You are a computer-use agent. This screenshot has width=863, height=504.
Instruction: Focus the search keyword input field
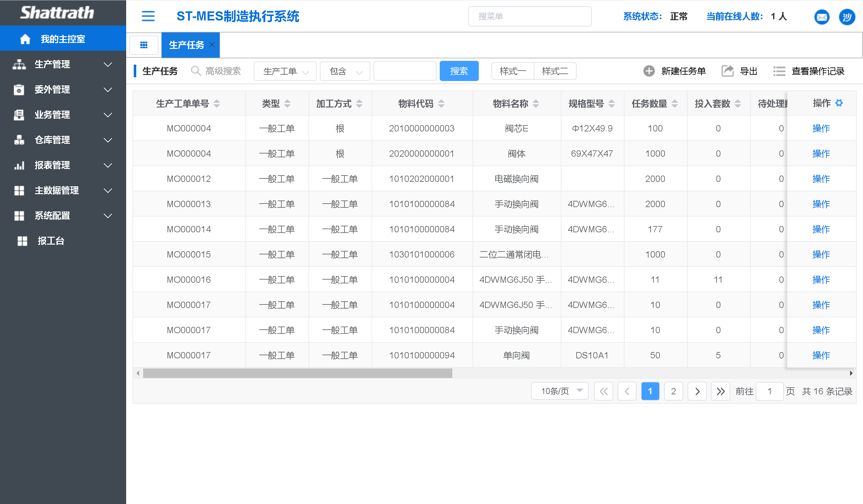pyautogui.click(x=404, y=71)
